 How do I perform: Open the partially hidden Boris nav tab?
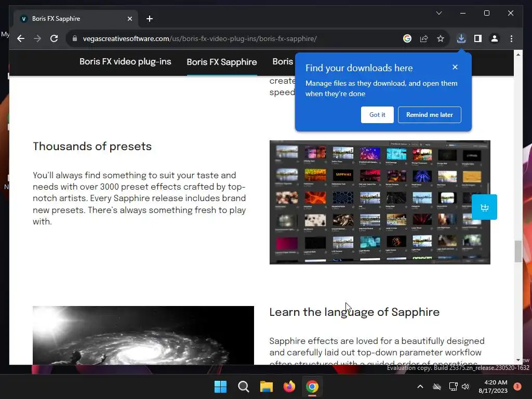click(x=283, y=61)
